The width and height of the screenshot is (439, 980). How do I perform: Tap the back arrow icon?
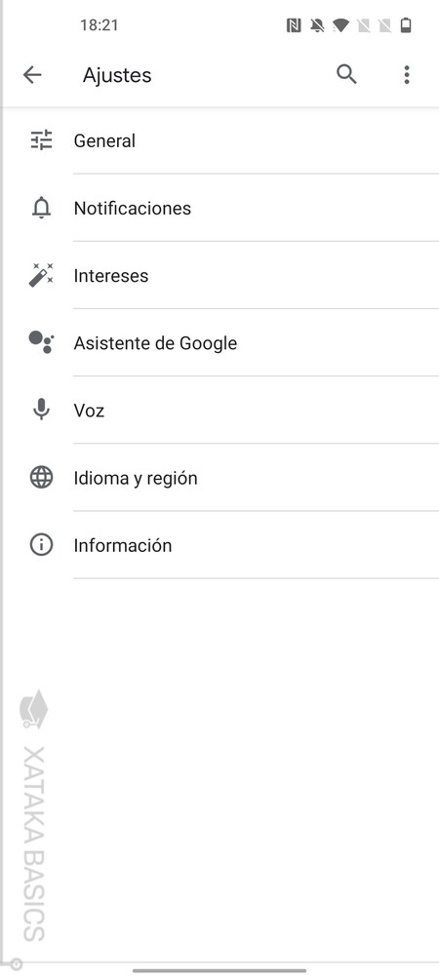32,75
